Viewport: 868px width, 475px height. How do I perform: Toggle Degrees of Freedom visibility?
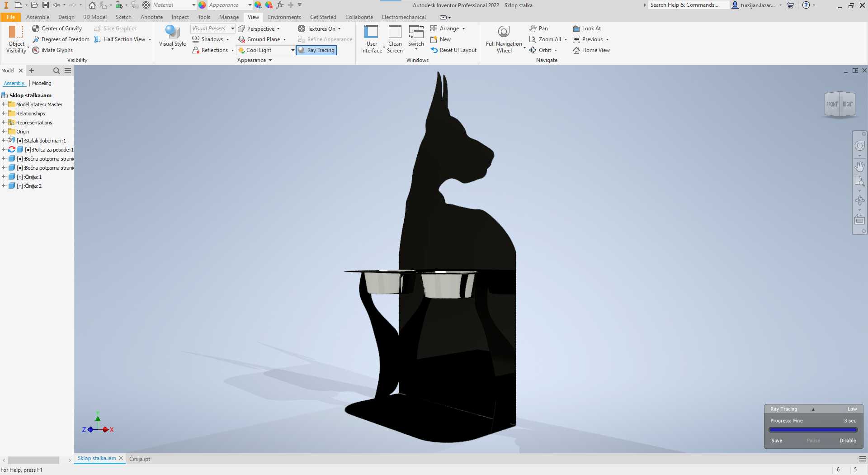[61, 39]
